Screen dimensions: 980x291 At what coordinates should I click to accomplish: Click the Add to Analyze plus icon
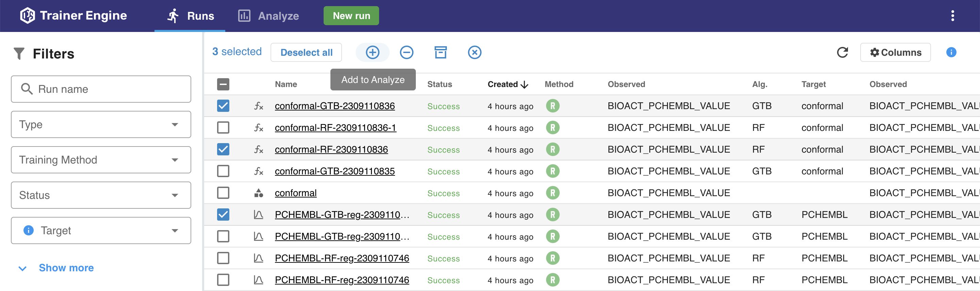372,52
